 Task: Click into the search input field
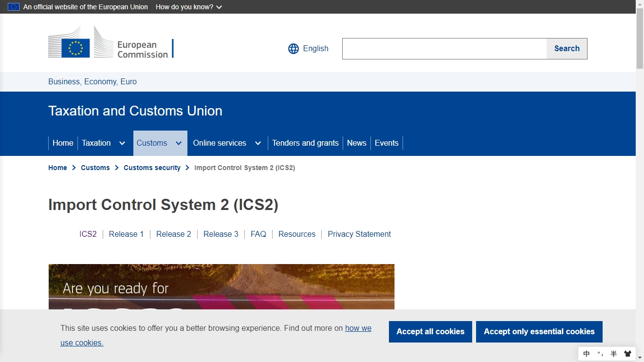[444, 49]
